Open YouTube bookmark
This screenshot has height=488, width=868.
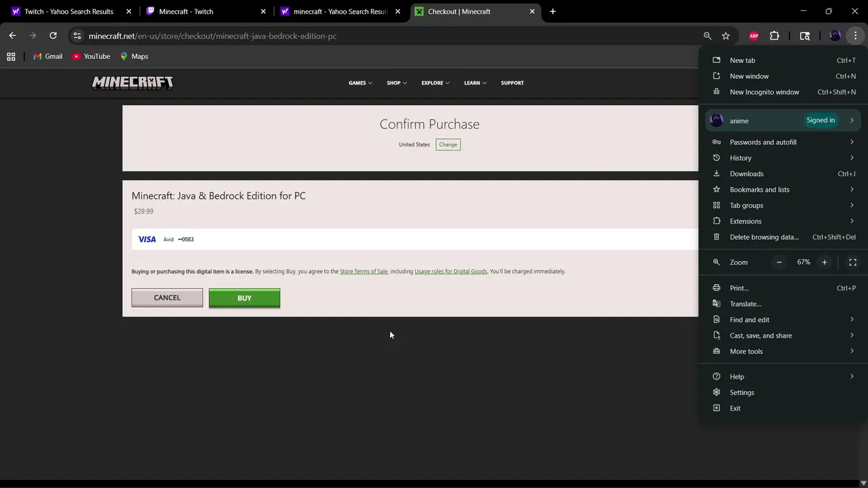(91, 56)
